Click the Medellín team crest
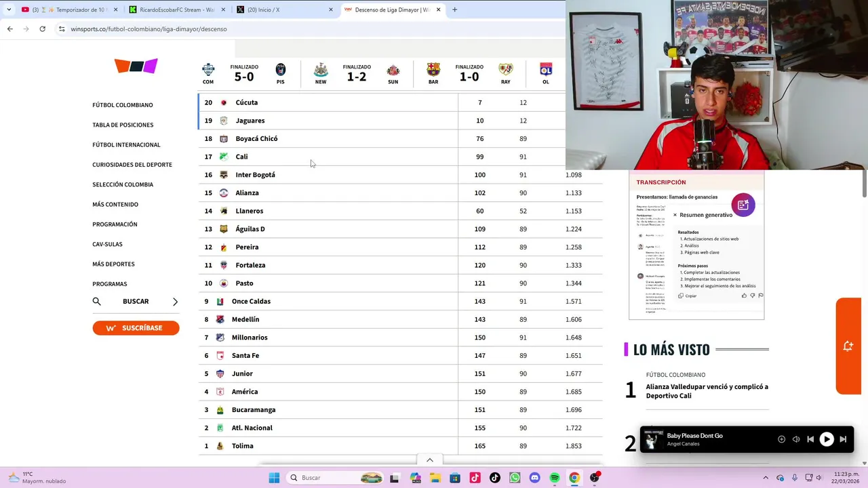Image resolution: width=868 pixels, height=488 pixels. 220,319
